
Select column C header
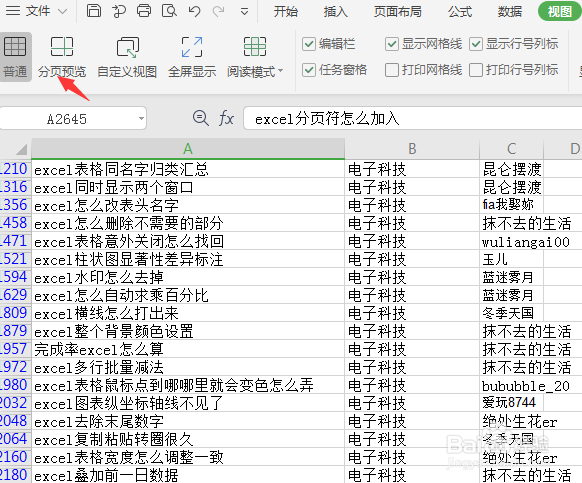click(x=511, y=149)
